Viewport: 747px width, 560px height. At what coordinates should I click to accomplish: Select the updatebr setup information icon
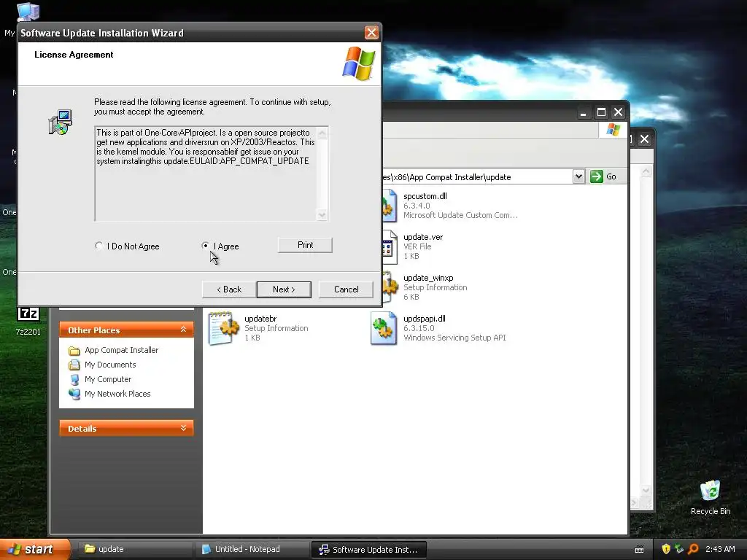(x=223, y=328)
